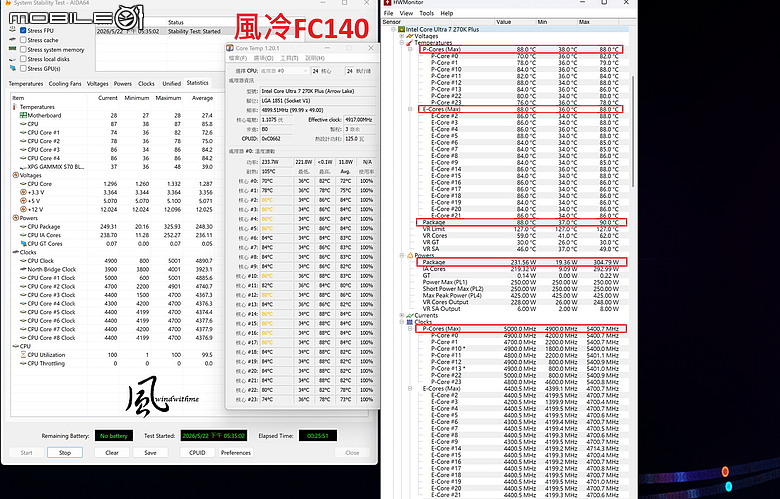Open Preferences in the System Stability Test
Screen dimensions: 780x499
tap(236, 453)
